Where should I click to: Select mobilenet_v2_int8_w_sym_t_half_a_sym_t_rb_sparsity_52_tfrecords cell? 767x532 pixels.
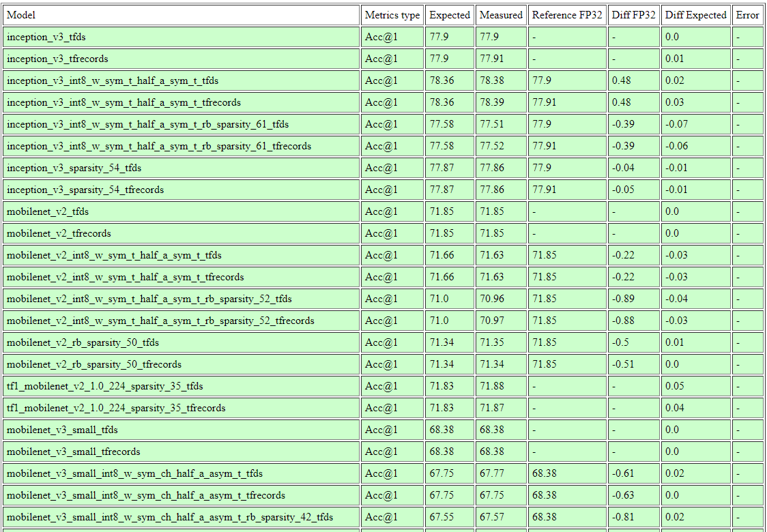(181, 321)
